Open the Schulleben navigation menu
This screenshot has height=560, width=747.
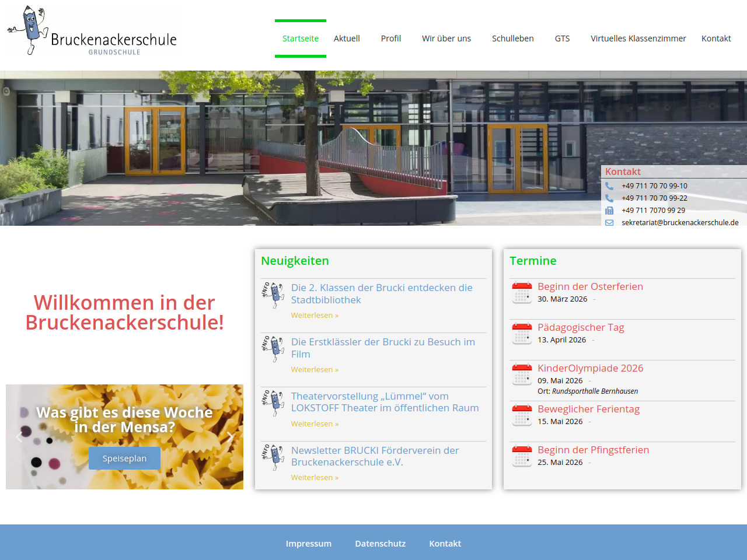pos(512,38)
